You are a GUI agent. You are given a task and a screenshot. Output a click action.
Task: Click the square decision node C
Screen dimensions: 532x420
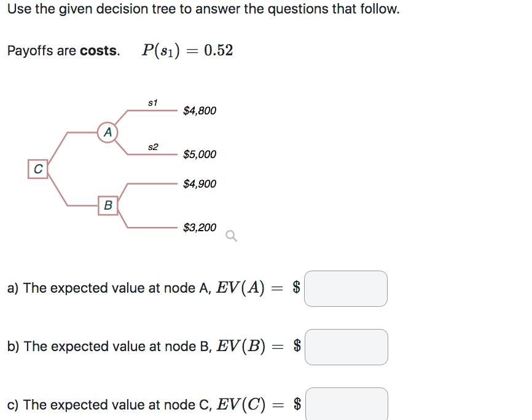(37, 168)
